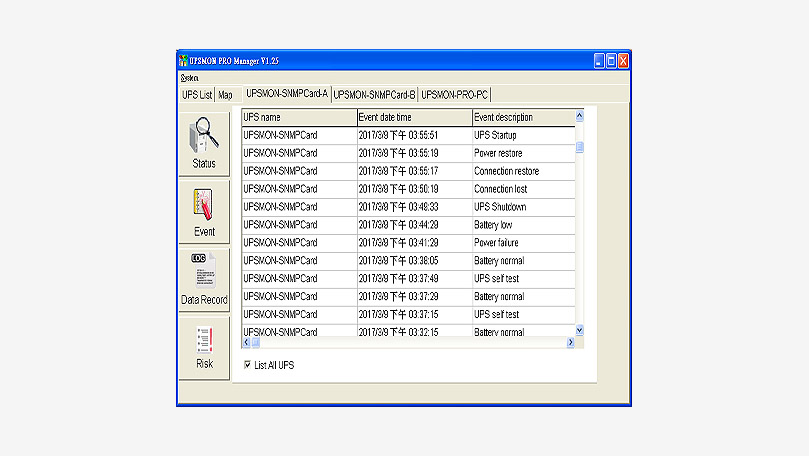Click the UPSMON app icon in title bar
This screenshot has width=809, height=456.
click(x=183, y=61)
